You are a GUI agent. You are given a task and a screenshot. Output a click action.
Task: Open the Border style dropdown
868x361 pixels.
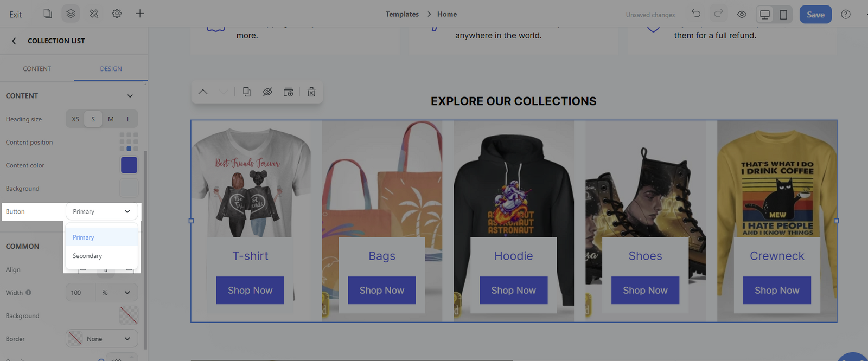(x=101, y=339)
